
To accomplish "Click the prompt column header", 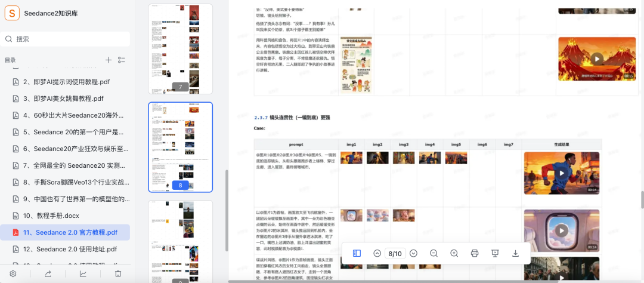I will 296,145.
